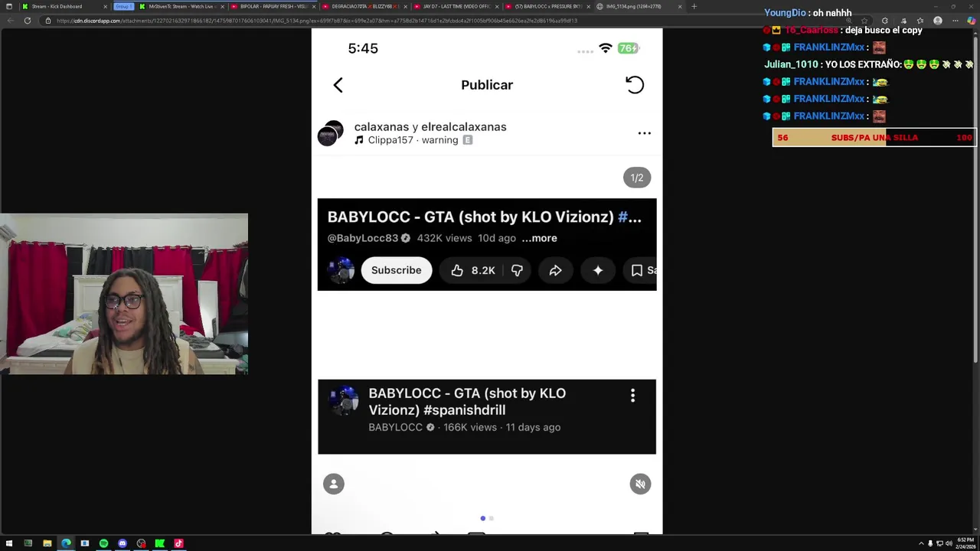This screenshot has width=980, height=551.
Task: Open Kick app from taskbar
Action: pos(160,543)
